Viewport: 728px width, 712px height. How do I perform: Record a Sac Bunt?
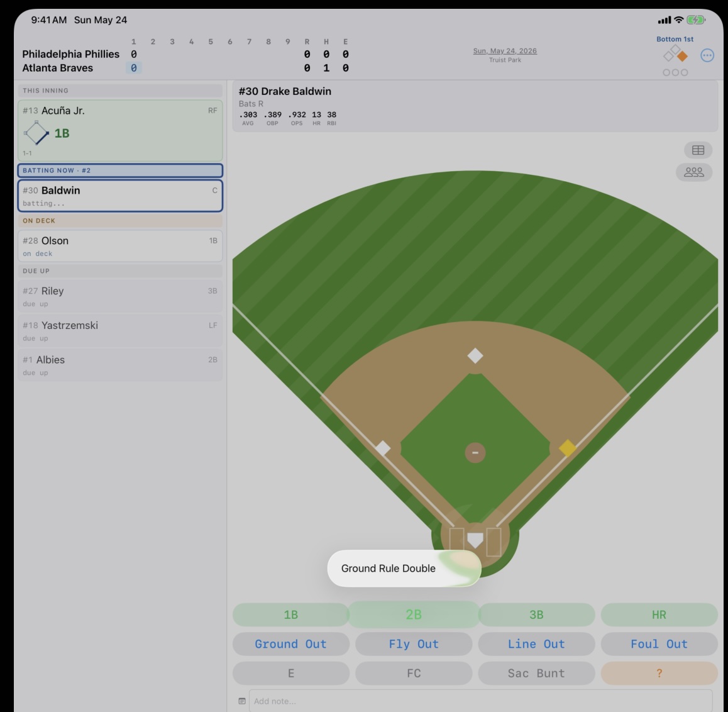(536, 673)
